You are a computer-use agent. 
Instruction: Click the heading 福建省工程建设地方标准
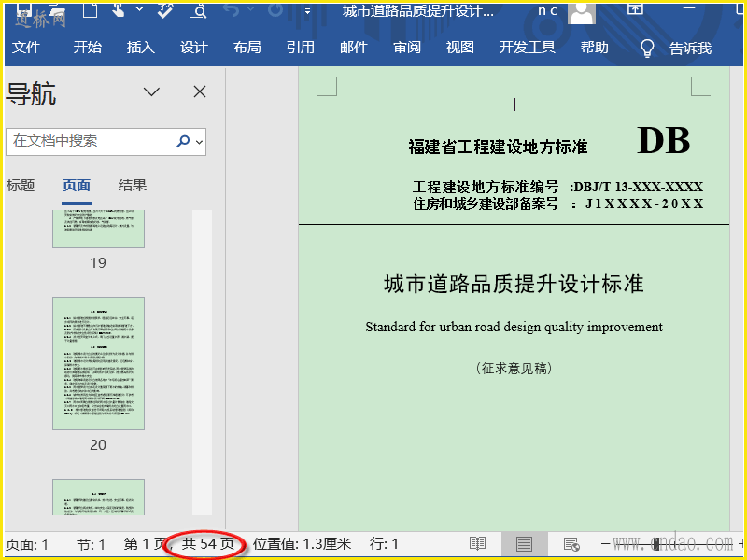(x=498, y=147)
